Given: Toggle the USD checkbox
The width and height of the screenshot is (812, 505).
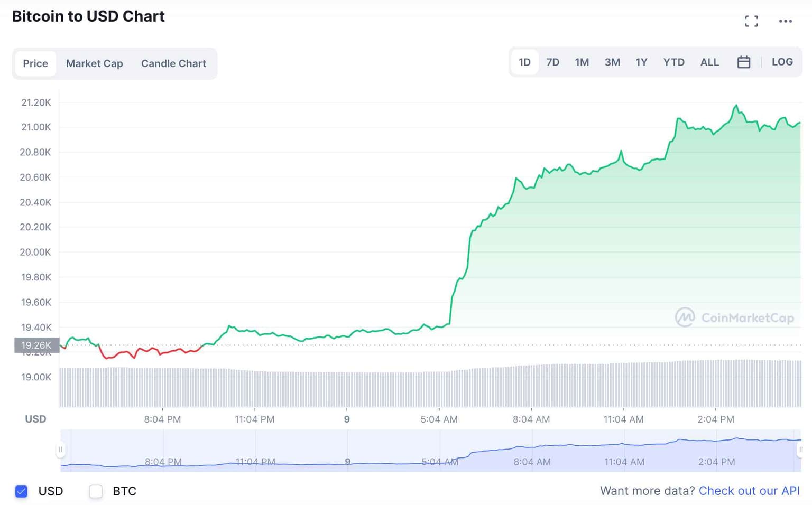Looking at the screenshot, I should [x=21, y=491].
